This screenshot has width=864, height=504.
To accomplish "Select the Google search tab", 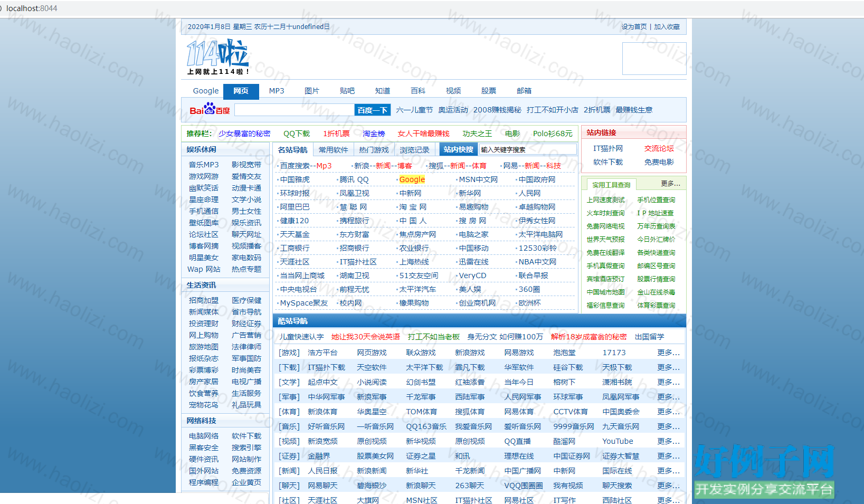I will 206,91.
